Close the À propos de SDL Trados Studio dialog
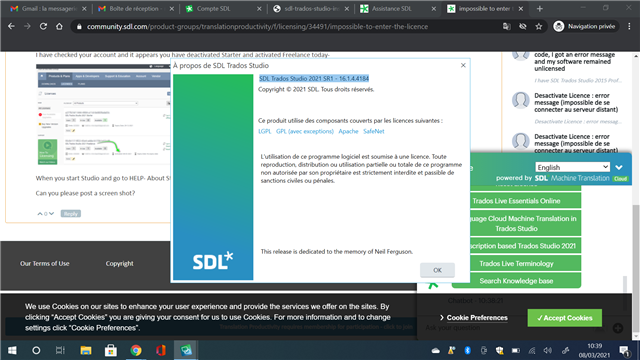This screenshot has height=360, width=640. (463, 65)
